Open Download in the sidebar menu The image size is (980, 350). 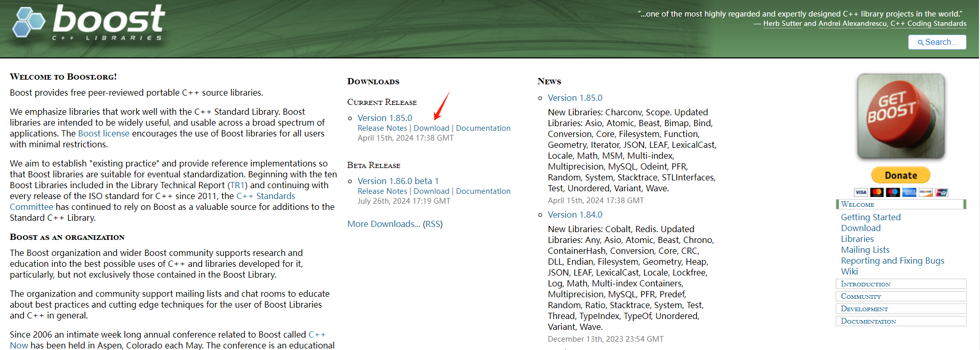(861, 228)
